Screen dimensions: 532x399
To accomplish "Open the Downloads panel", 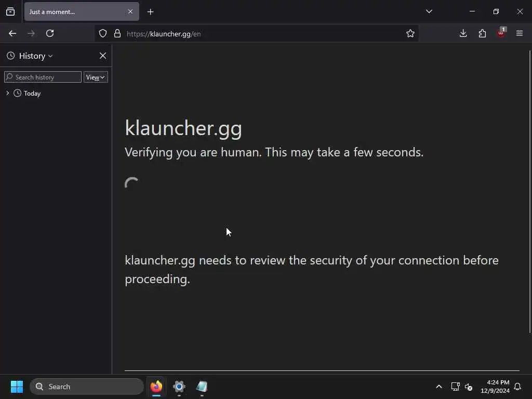I will [x=463, y=33].
